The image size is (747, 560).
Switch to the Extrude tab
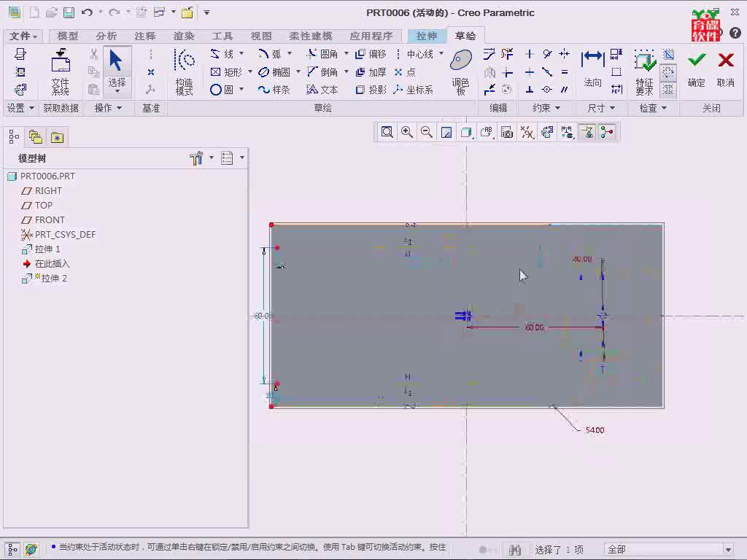pyautogui.click(x=426, y=36)
